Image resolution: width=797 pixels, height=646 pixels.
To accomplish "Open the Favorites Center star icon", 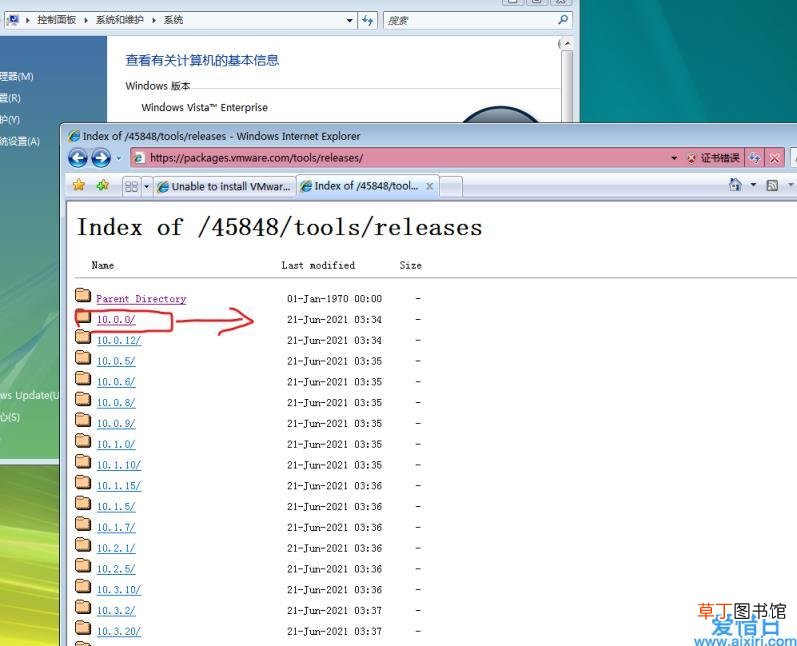I will click(79, 185).
